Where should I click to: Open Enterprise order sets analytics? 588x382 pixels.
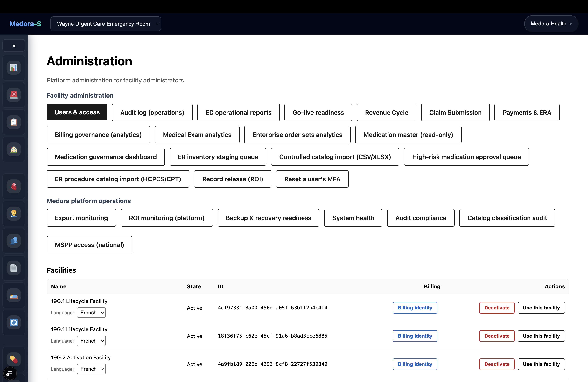pos(297,135)
